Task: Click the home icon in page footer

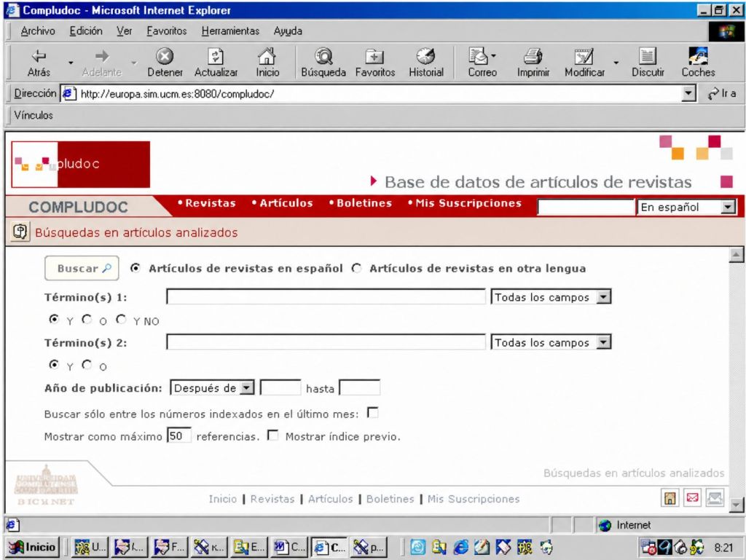Action: point(670,498)
